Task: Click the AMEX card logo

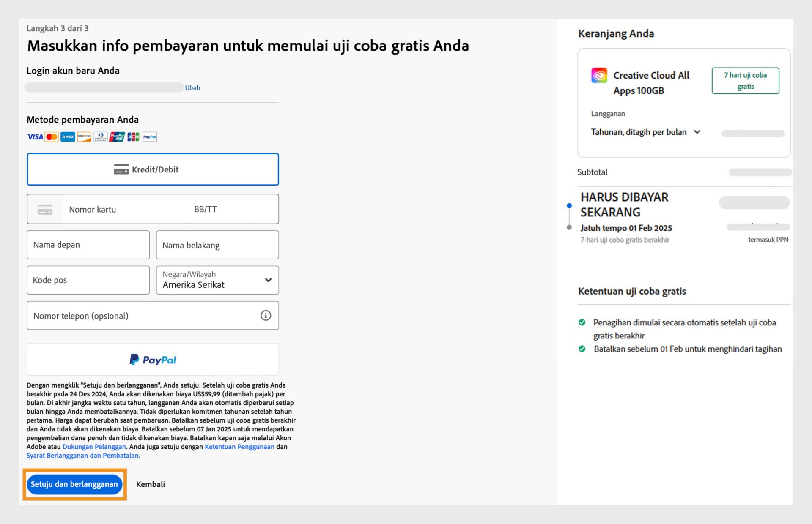Action: 68,137
